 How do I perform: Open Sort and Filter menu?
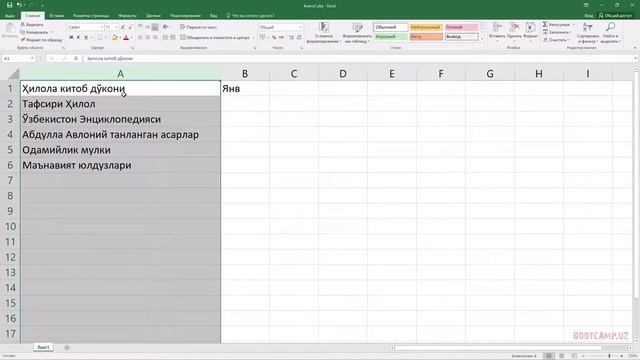click(588, 33)
